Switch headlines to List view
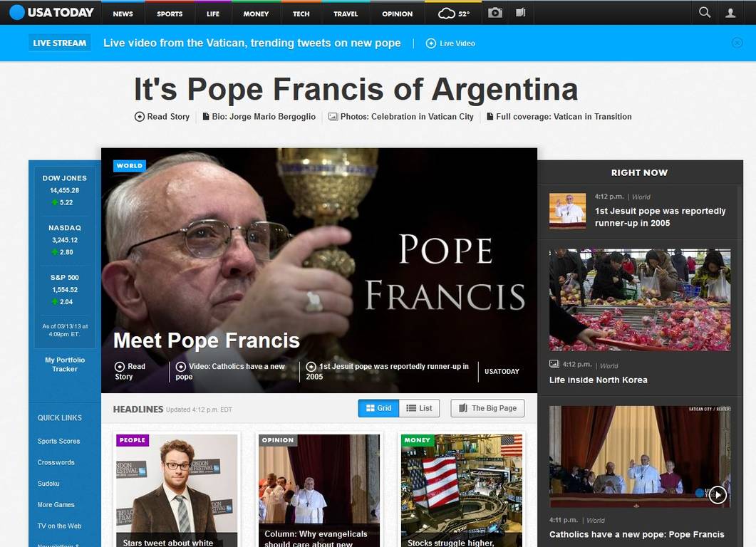The width and height of the screenshot is (756, 547). [x=420, y=408]
